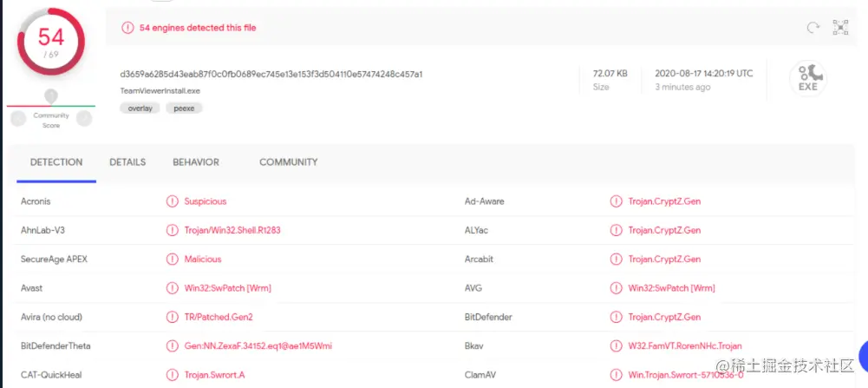
Task: Click the 72.07 KB size value
Action: [610, 73]
